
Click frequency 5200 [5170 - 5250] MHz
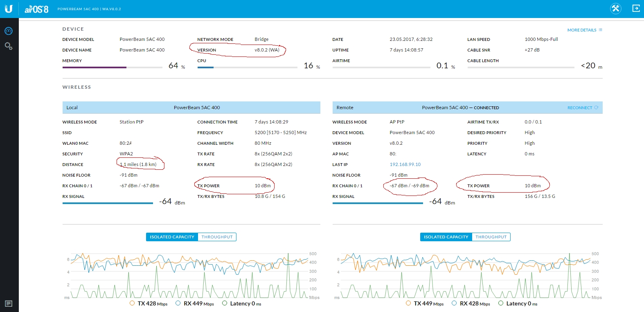(281, 132)
